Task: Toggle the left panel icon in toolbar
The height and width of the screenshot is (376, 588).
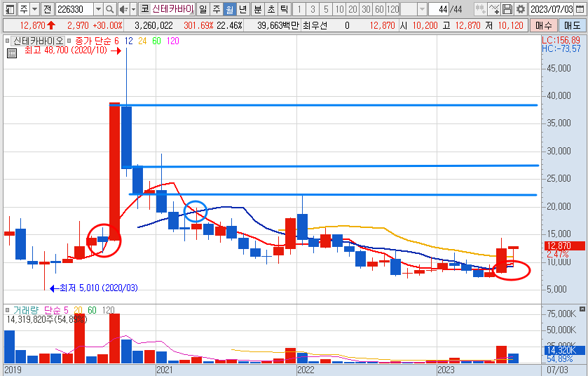Action: pos(10,9)
